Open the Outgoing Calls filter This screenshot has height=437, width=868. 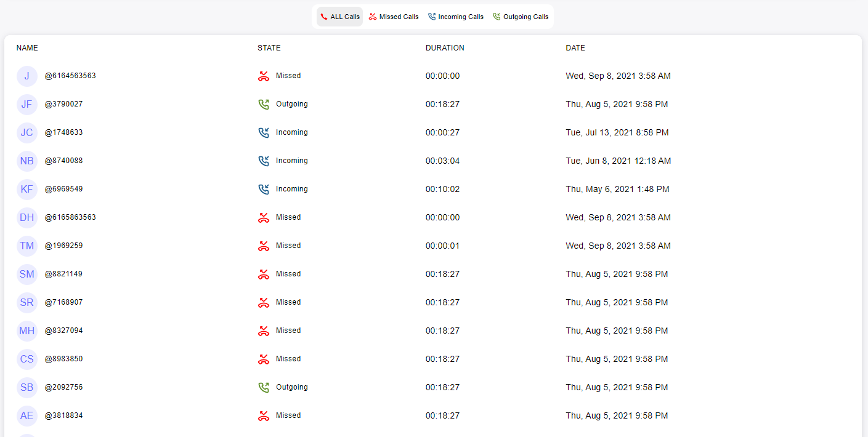(x=521, y=17)
